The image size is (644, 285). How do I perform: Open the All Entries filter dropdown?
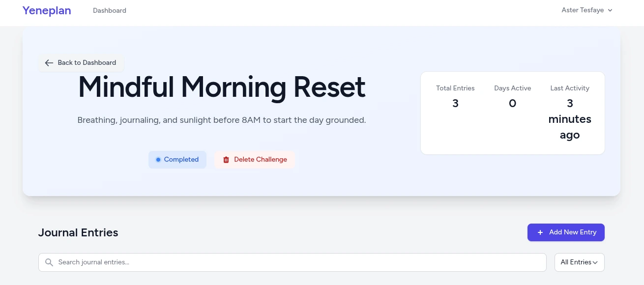tap(579, 262)
